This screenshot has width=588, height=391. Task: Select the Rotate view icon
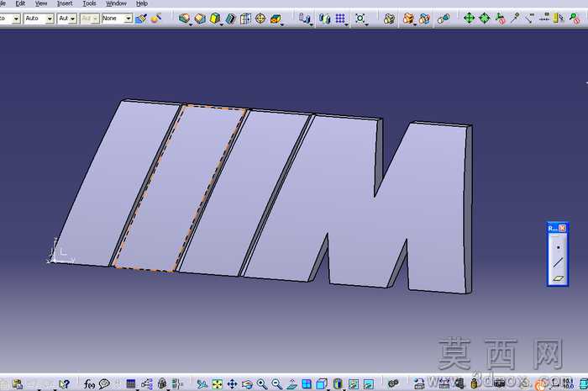(247, 384)
